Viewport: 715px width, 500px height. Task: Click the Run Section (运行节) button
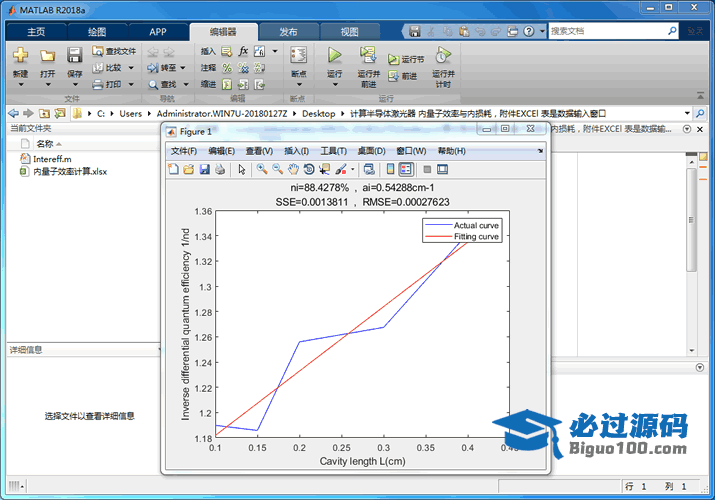pos(407,60)
